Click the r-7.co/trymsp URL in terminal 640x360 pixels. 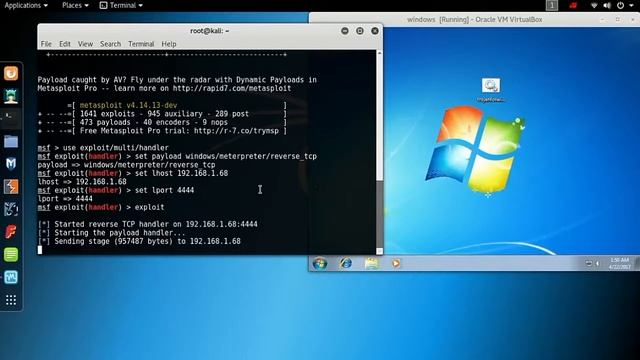pos(236,131)
